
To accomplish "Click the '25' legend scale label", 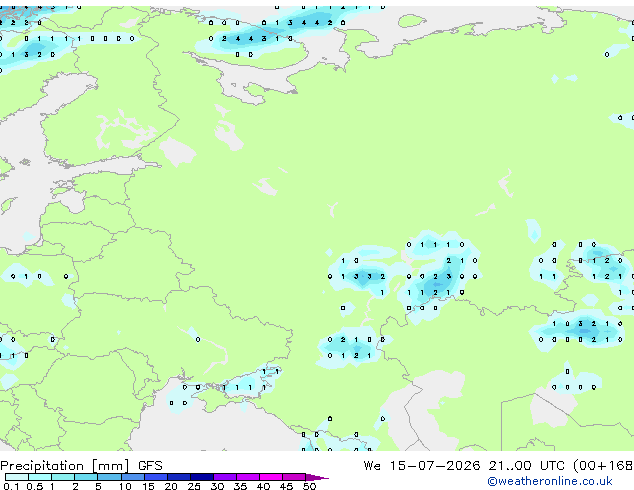I will coord(194,486).
